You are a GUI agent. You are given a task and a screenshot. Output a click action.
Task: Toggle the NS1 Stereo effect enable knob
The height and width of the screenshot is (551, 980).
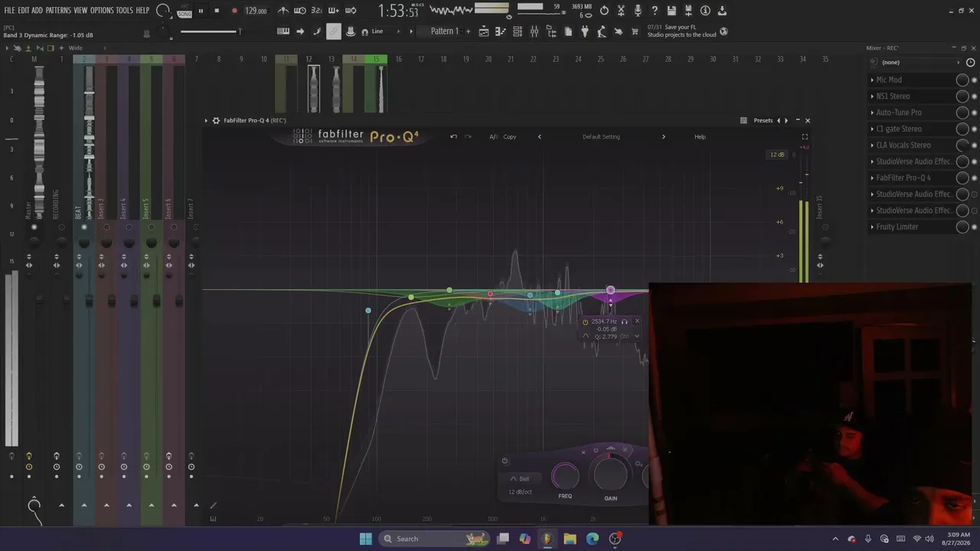[962, 96]
